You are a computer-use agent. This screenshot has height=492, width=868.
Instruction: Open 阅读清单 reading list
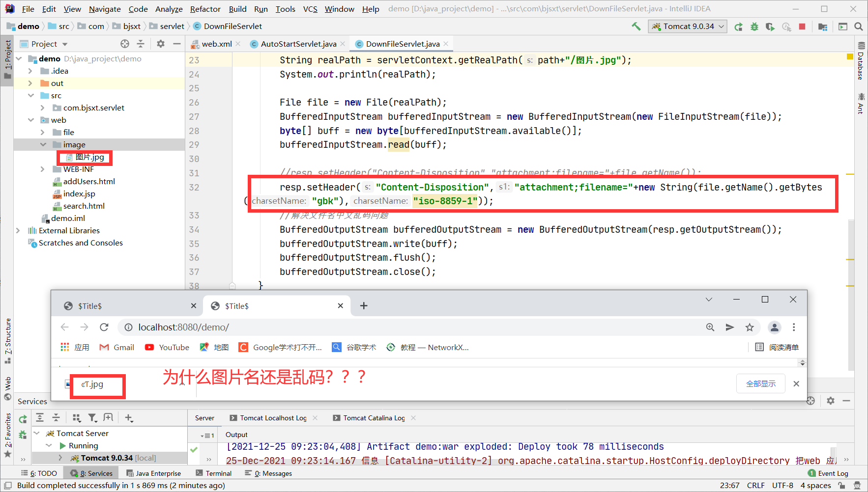point(777,347)
